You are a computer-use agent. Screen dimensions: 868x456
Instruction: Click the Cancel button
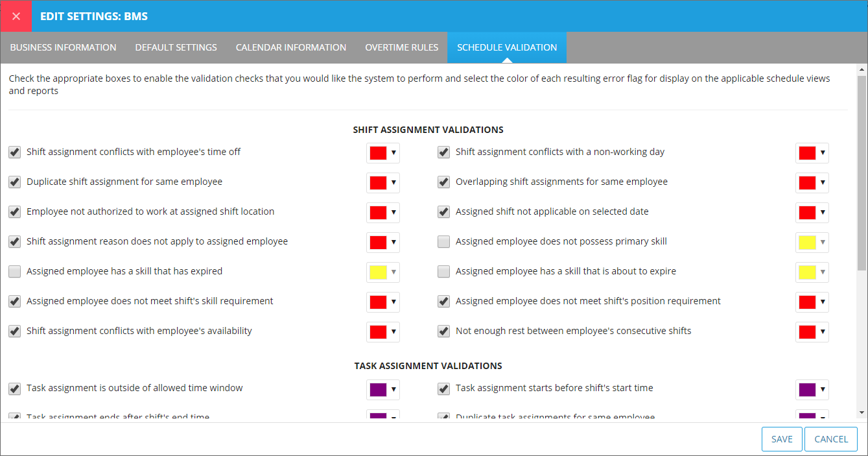pos(831,439)
